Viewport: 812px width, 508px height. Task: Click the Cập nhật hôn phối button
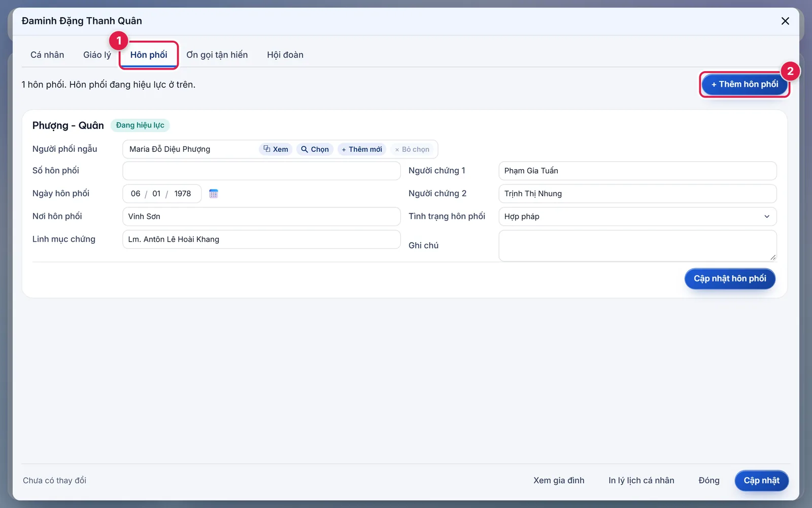(730, 278)
